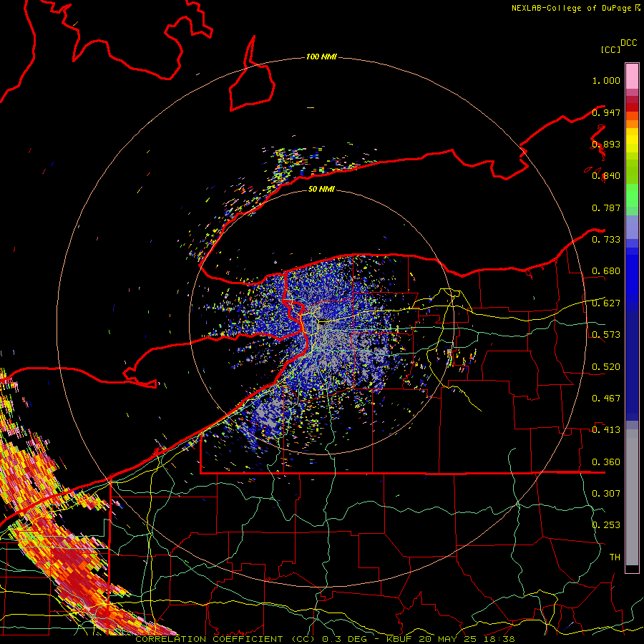
Task: Select the 0.947 scale value
Action: (x=606, y=112)
